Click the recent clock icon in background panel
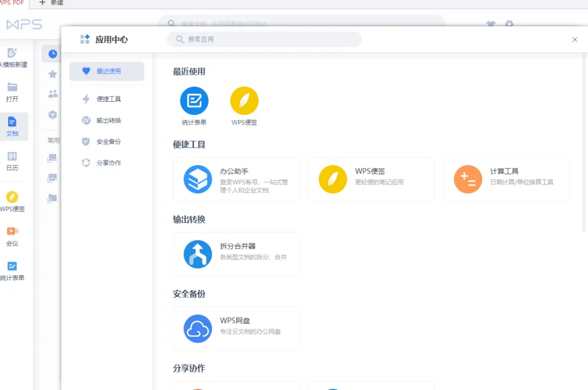 tap(53, 54)
